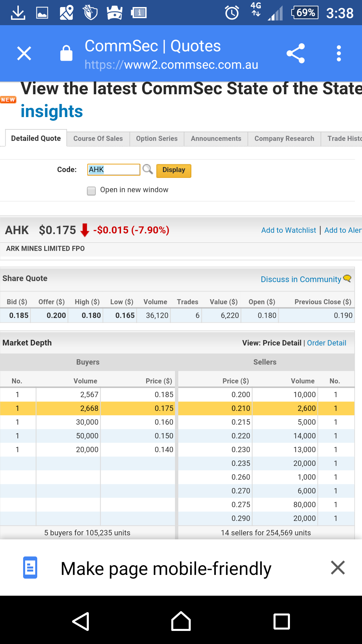The width and height of the screenshot is (362, 644).
Task: Click the AHK price $0.175
Action: (x=58, y=230)
